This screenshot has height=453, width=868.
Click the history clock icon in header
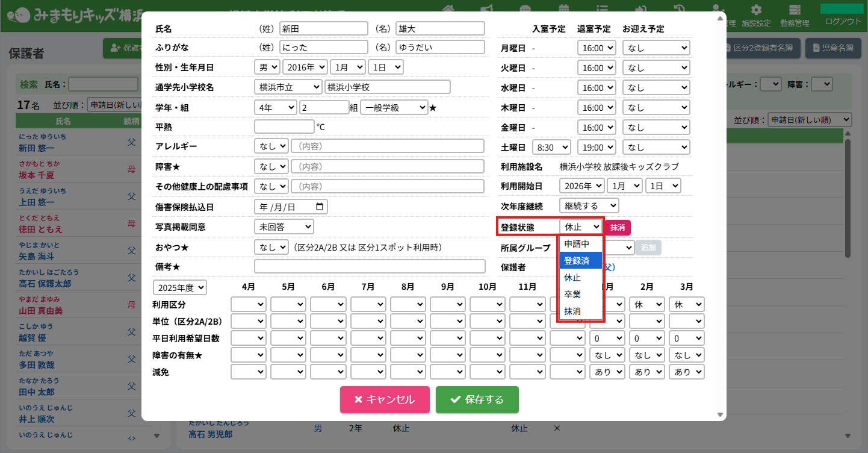coord(680,8)
